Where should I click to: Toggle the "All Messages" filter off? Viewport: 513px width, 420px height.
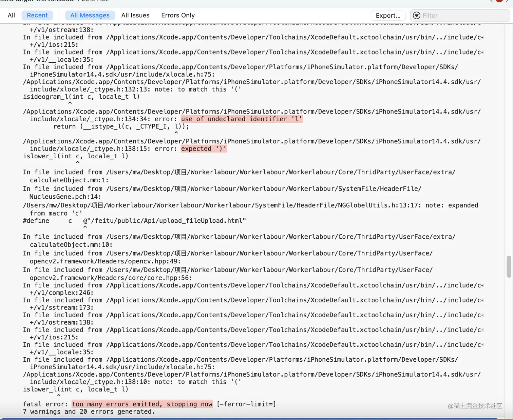[x=90, y=15]
